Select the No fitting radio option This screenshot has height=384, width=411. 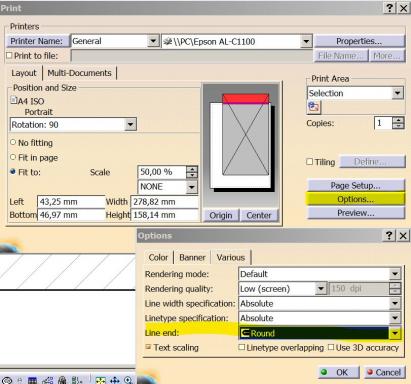point(13,142)
